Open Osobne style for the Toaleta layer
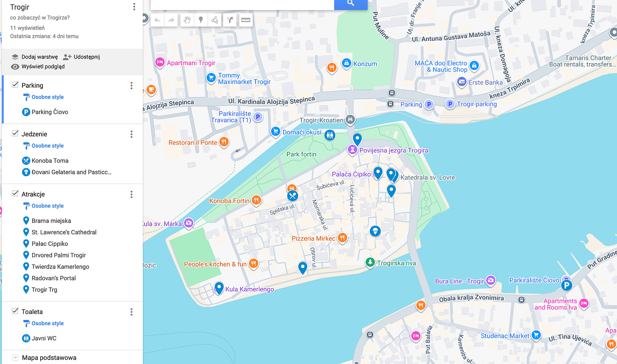Screen dimensions: 617x364 43,323
